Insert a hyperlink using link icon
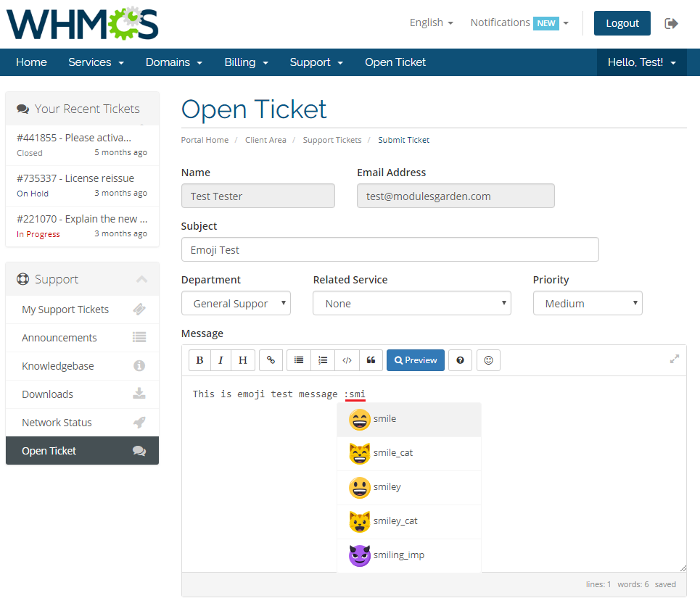The image size is (700, 606). 271,360
